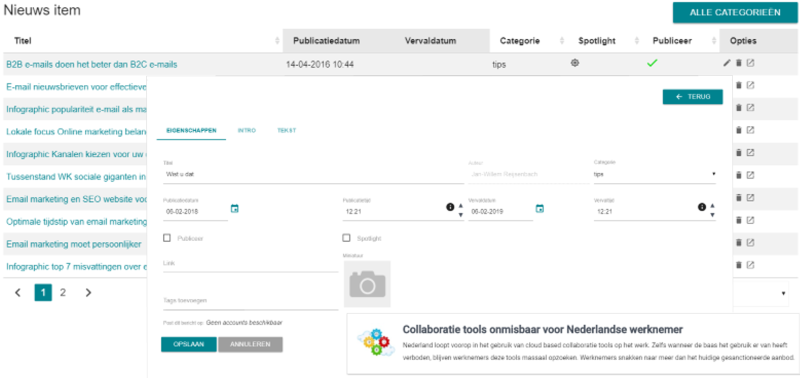
Task: Open 'Infographic Kanalen kiezen' external link icon
Action: point(750,153)
